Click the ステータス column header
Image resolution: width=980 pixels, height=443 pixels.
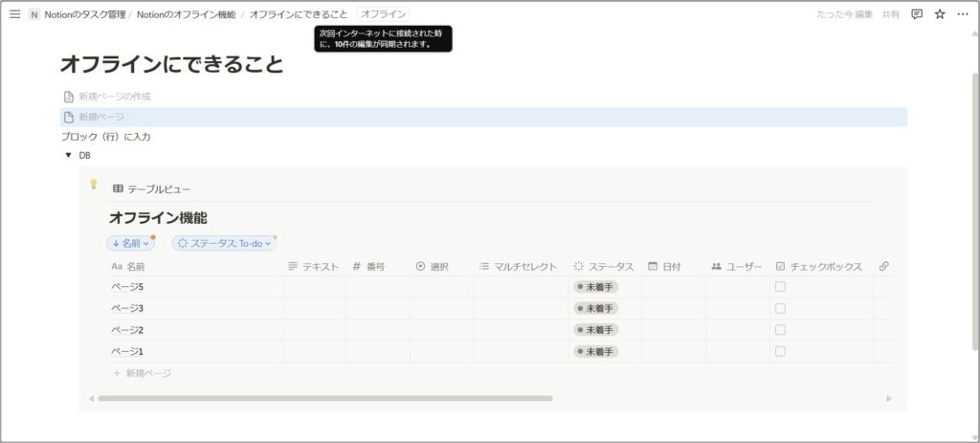(605, 266)
